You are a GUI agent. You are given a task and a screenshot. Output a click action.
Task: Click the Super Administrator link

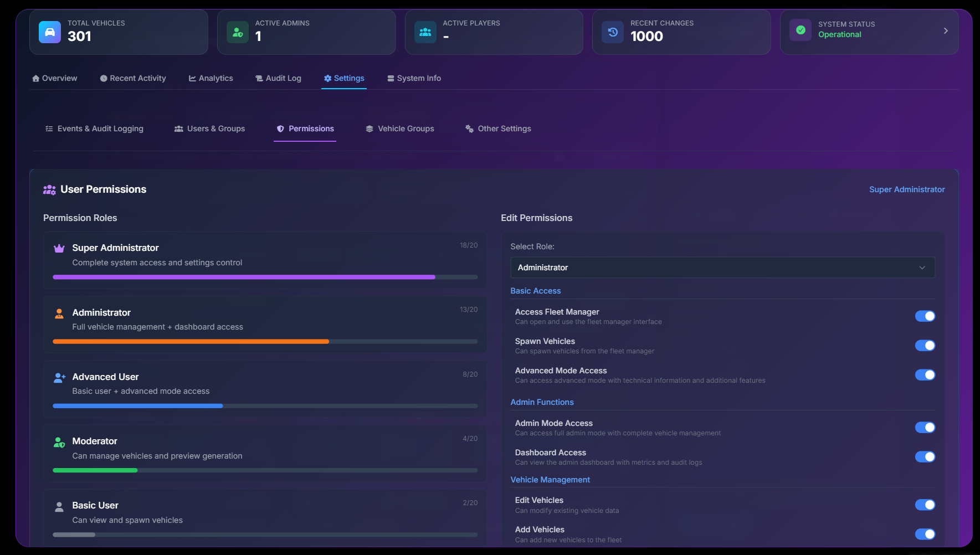[x=906, y=189]
